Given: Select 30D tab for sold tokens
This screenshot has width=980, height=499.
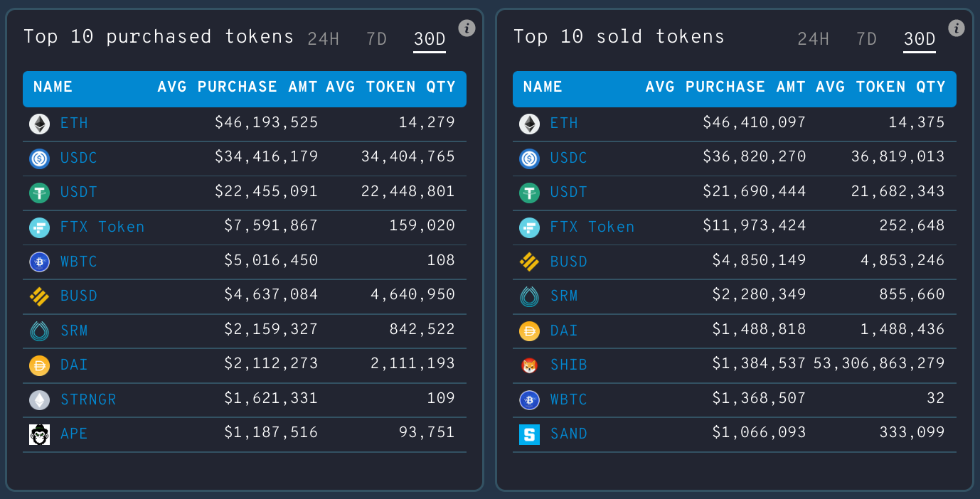Looking at the screenshot, I should tap(920, 39).
